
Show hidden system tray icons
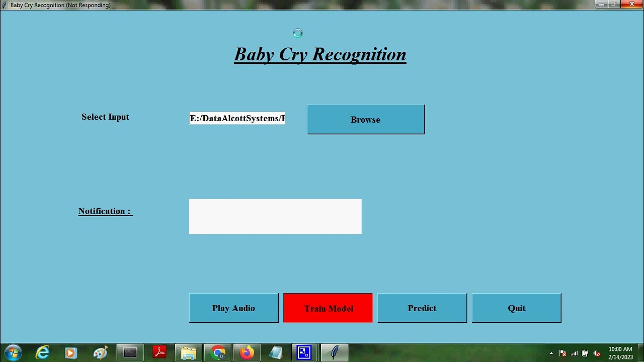pyautogui.click(x=551, y=353)
